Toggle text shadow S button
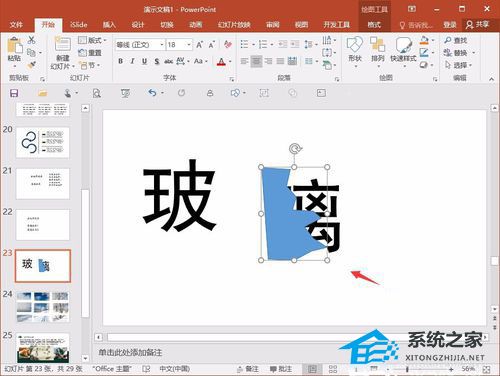 point(157,61)
